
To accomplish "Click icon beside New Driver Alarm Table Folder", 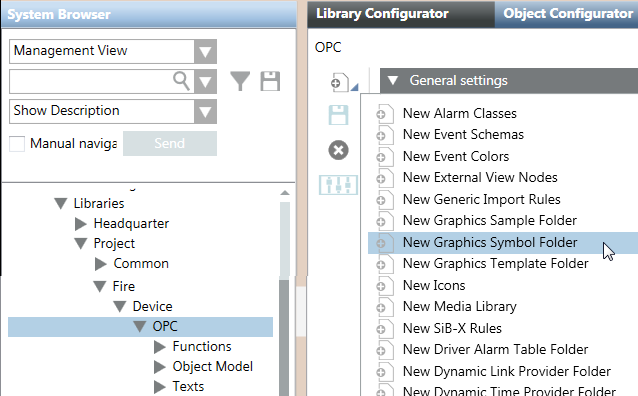I will (385, 350).
